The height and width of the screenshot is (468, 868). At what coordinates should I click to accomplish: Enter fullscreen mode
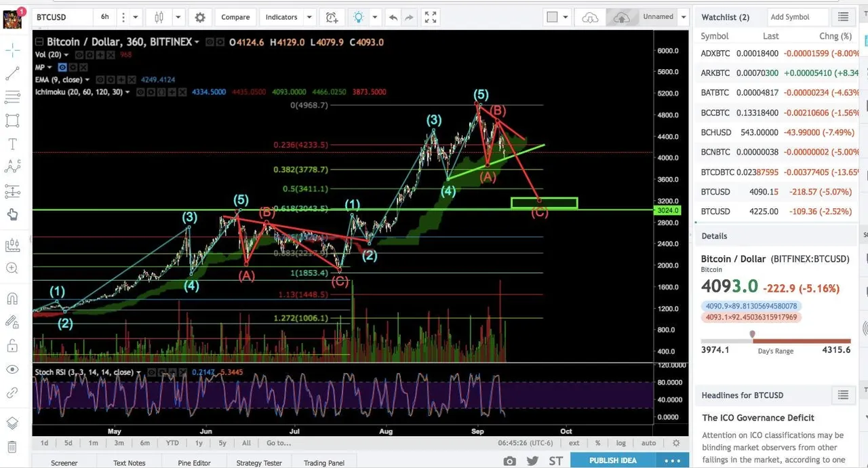430,17
